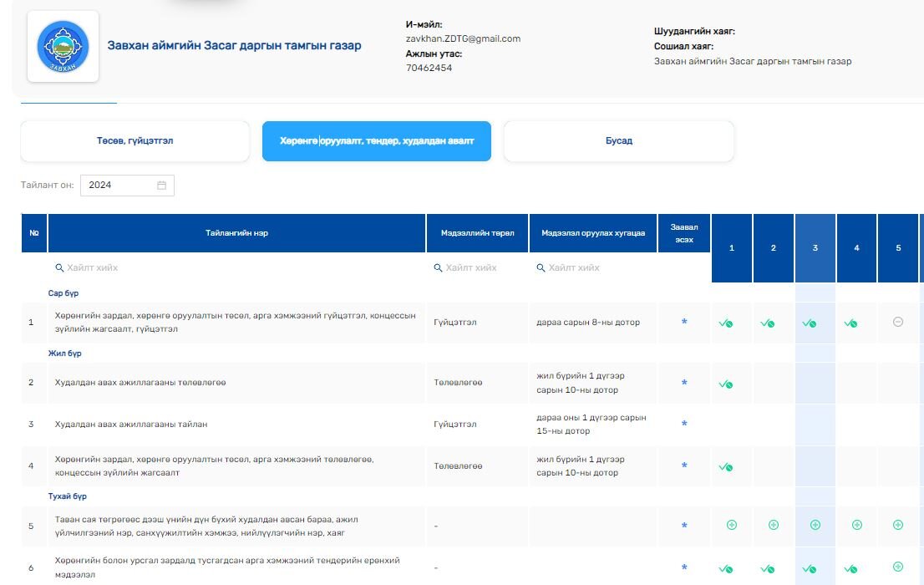The image size is (924, 585).
Task: Click the Завхан aimag logo image
Action: pyautogui.click(x=63, y=47)
